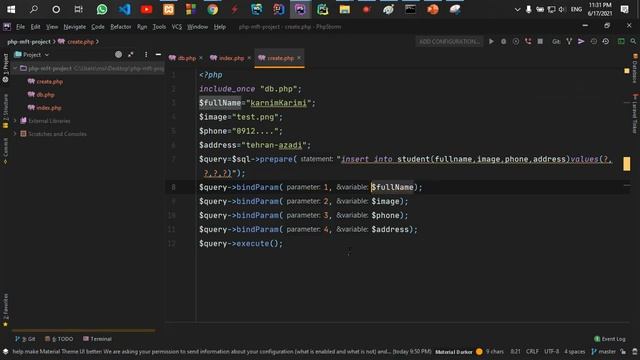Expand External Libraries node
The image size is (640, 360).
(15, 121)
